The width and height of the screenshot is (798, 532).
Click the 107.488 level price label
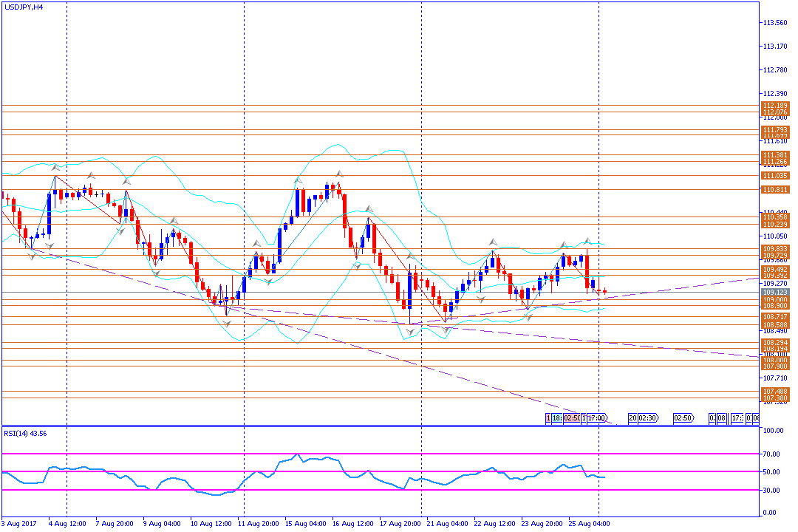click(775, 392)
